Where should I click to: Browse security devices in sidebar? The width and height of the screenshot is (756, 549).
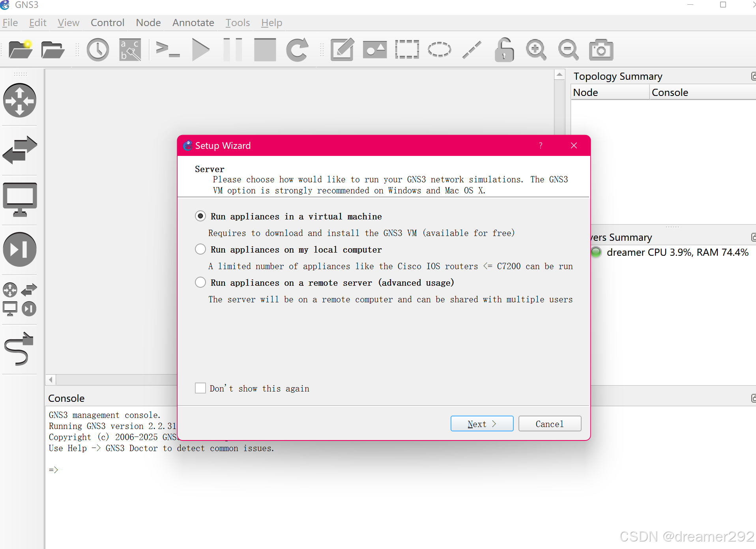click(20, 249)
